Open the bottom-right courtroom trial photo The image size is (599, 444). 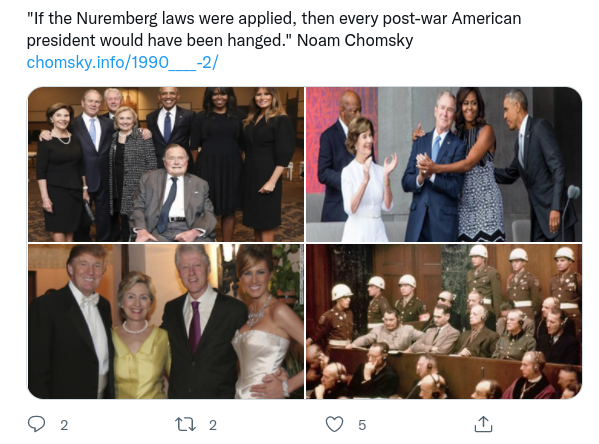tap(444, 321)
